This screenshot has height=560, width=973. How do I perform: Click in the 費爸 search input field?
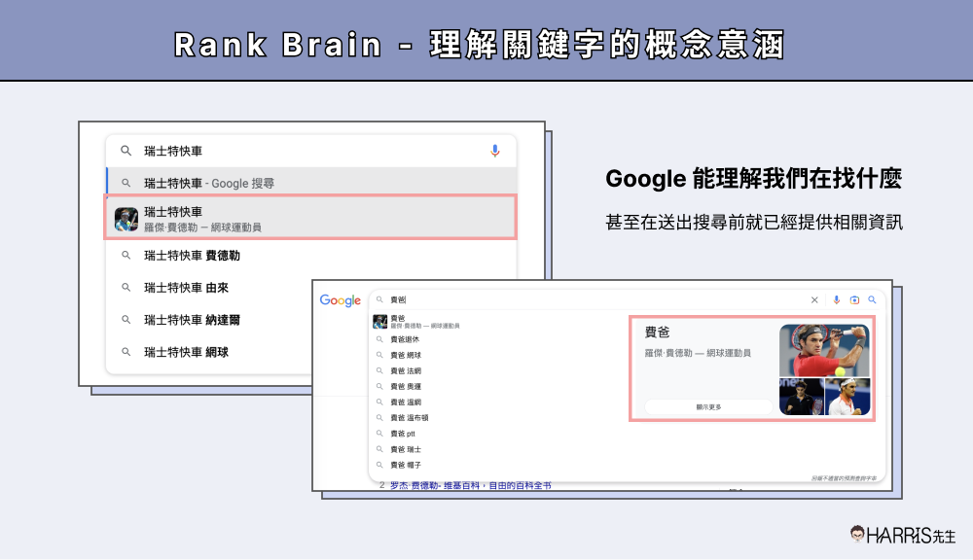pyautogui.click(x=595, y=299)
